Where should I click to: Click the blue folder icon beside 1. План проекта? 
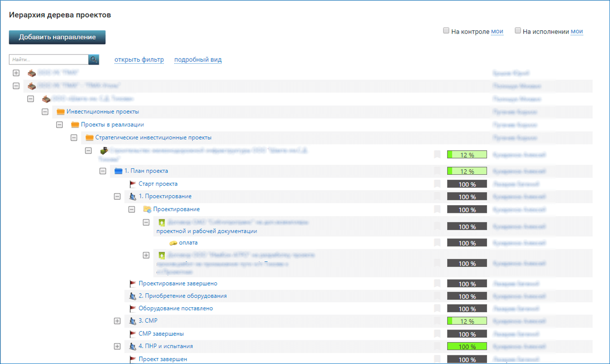point(118,171)
